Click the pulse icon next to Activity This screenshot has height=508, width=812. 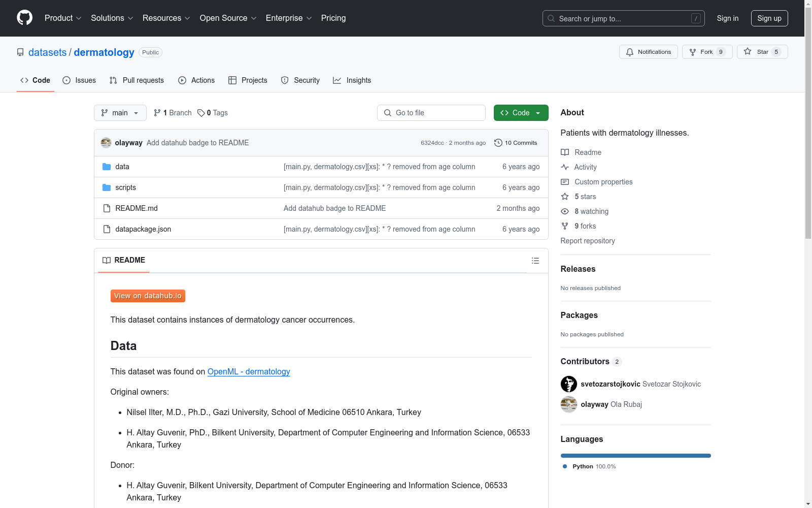coord(565,167)
